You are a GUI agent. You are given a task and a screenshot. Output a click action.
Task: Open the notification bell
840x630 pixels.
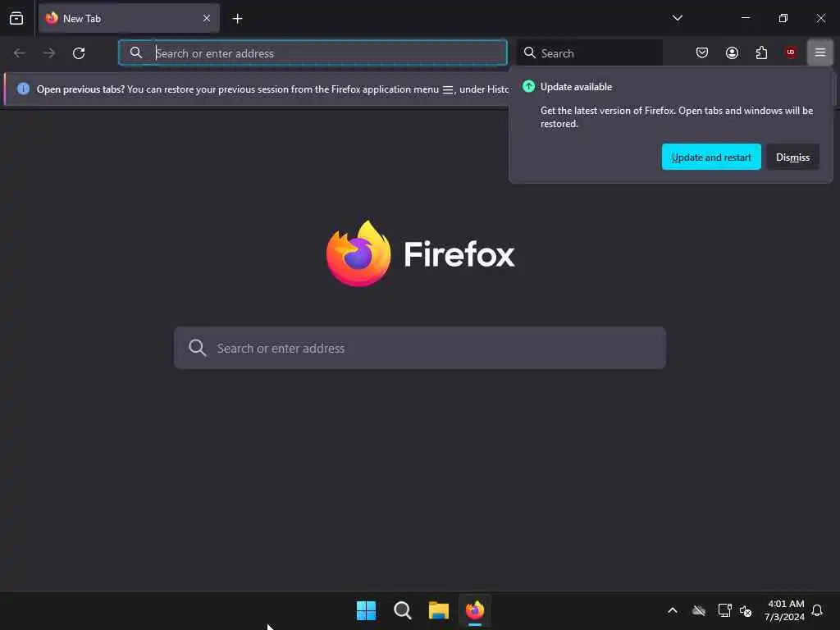[x=817, y=610]
